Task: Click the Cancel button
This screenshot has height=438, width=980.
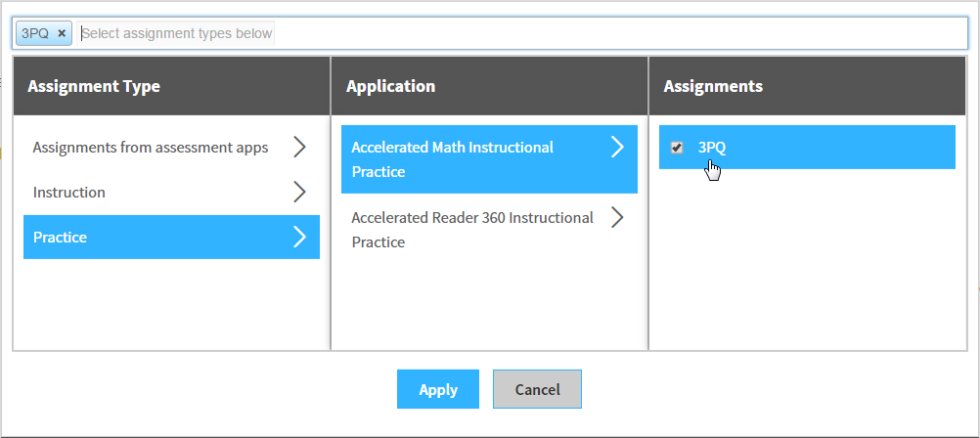Action: point(538,389)
